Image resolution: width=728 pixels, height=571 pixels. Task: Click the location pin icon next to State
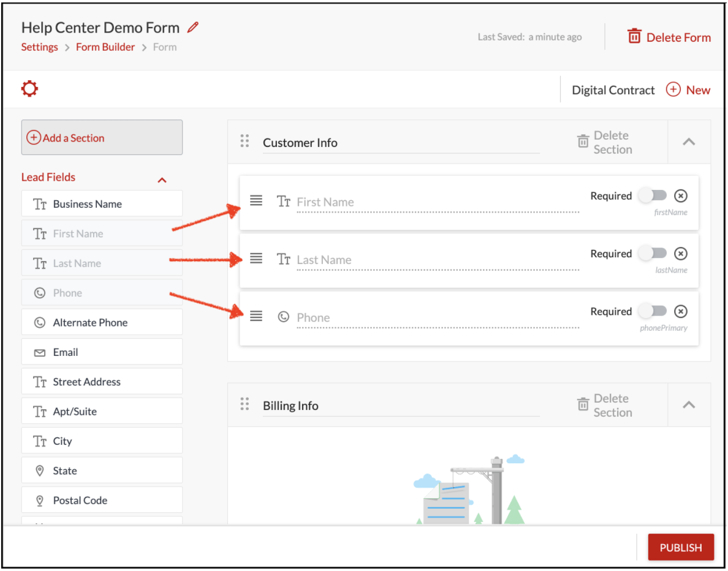click(x=39, y=470)
